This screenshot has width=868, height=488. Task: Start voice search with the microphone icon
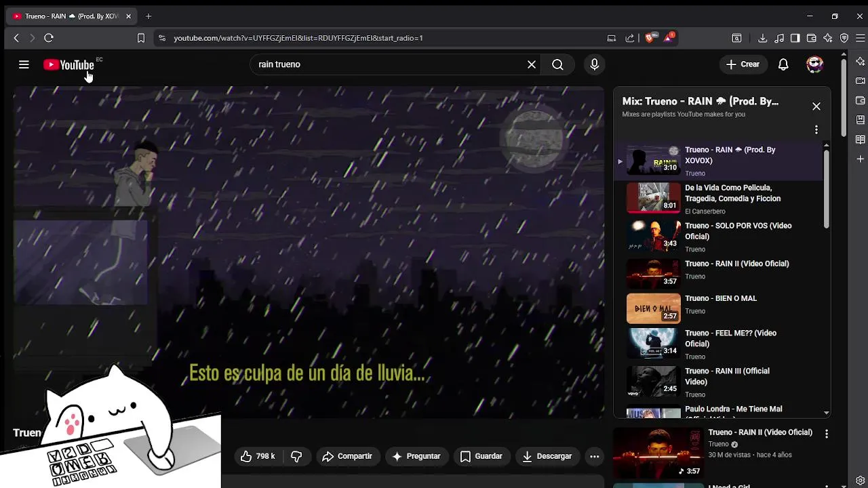[x=594, y=64]
